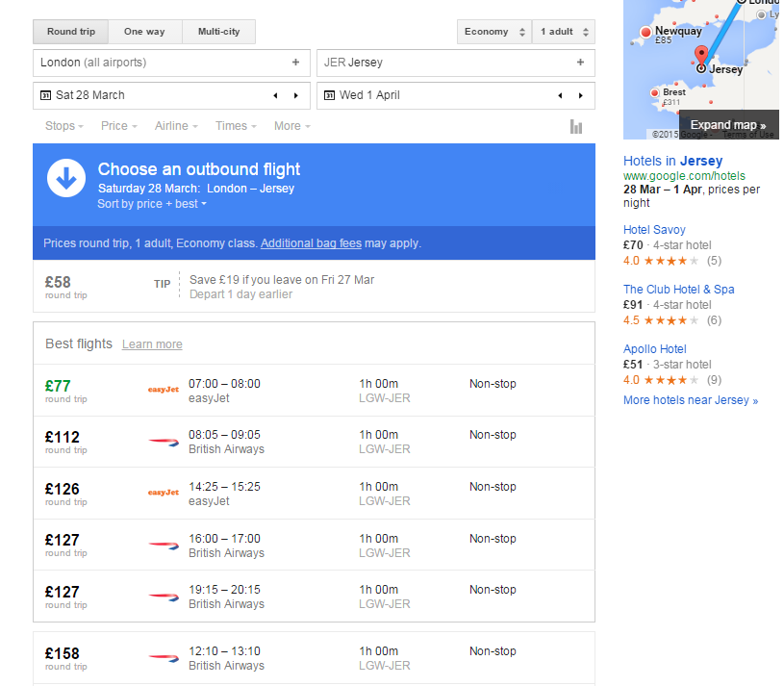Select the £77 easyJet 07:00 – 08:00 flight

[314, 391]
